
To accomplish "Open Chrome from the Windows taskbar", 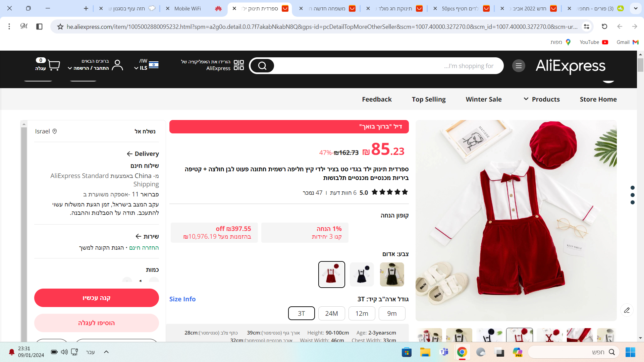I will point(462,352).
